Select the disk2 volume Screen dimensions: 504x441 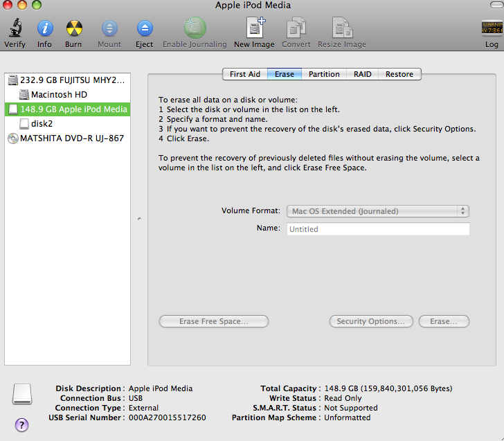(x=67, y=124)
